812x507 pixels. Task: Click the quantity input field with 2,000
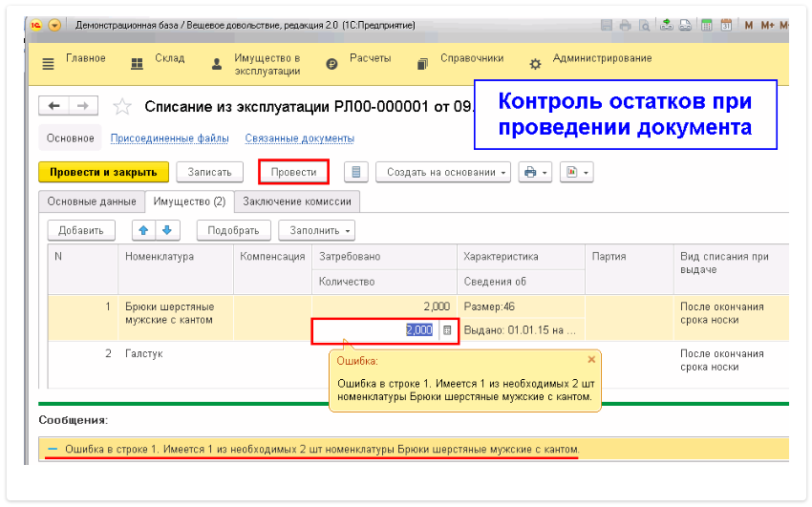(x=375, y=329)
